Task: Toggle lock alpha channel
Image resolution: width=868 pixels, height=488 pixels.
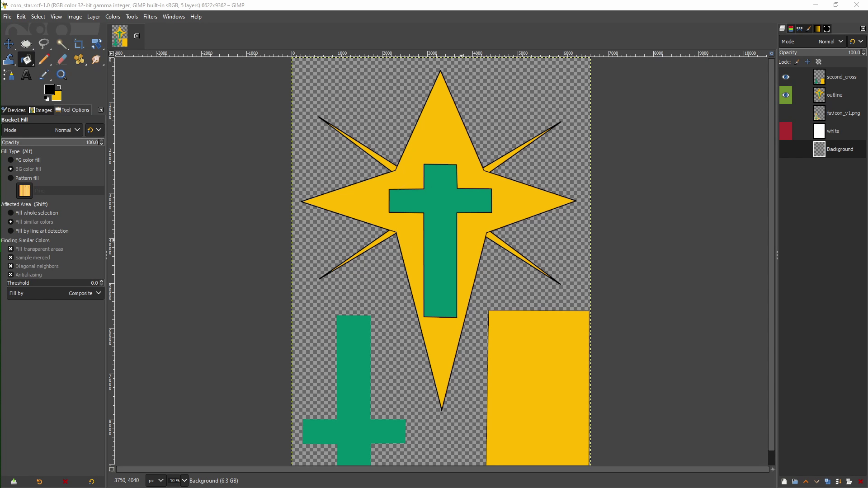Action: click(x=818, y=62)
